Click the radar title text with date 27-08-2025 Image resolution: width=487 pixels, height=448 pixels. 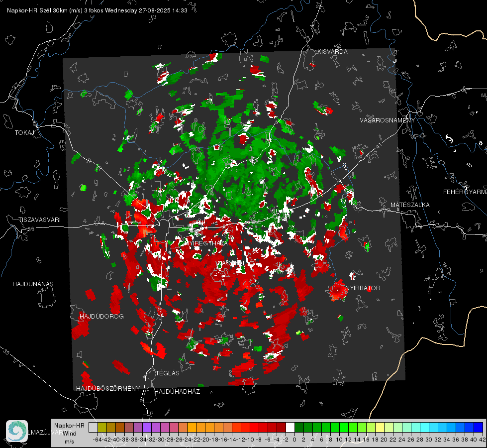(x=97, y=10)
